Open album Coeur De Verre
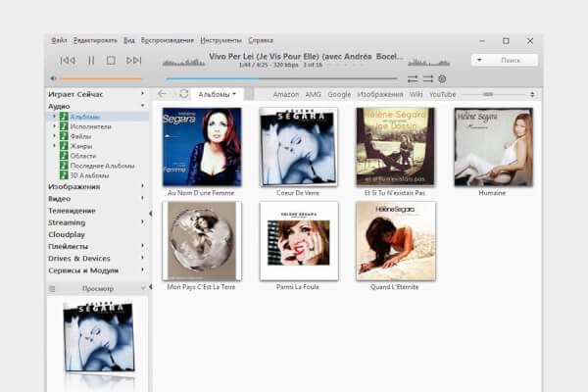Screen dimensions: 588x392 (x=299, y=147)
